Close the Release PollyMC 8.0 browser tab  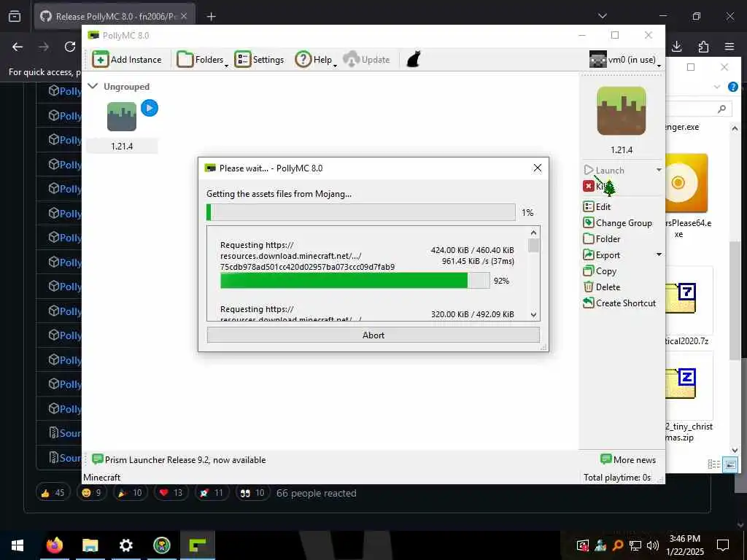pyautogui.click(x=184, y=16)
